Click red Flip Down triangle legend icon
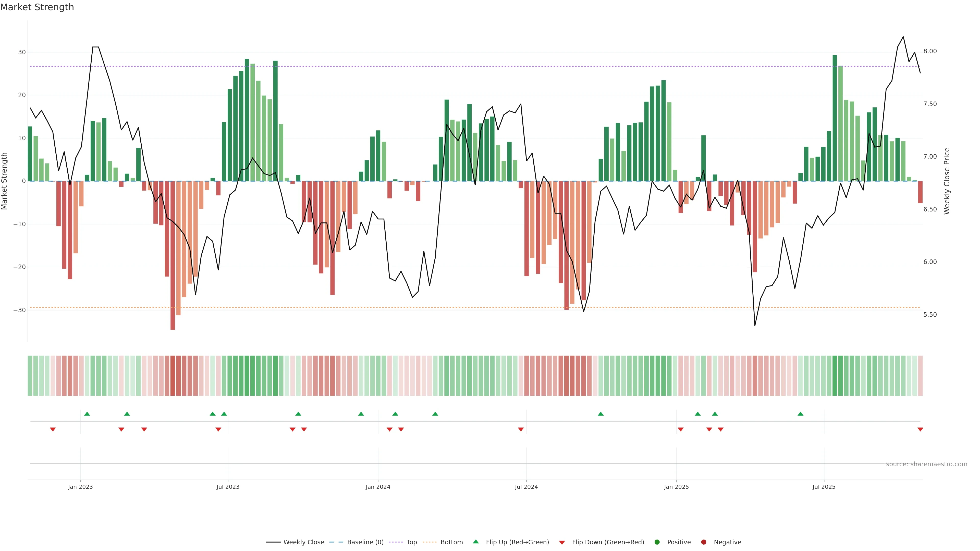The height and width of the screenshot is (551, 980). point(562,543)
